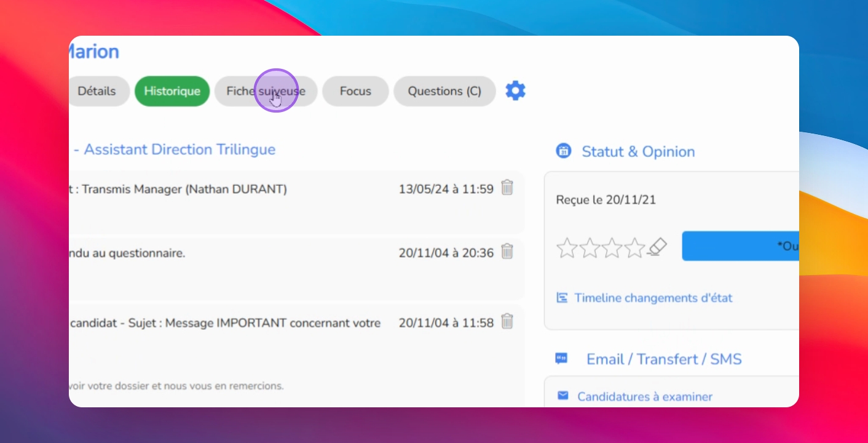Open the Fiche suiveuse tab
The image size is (868, 443).
(266, 91)
